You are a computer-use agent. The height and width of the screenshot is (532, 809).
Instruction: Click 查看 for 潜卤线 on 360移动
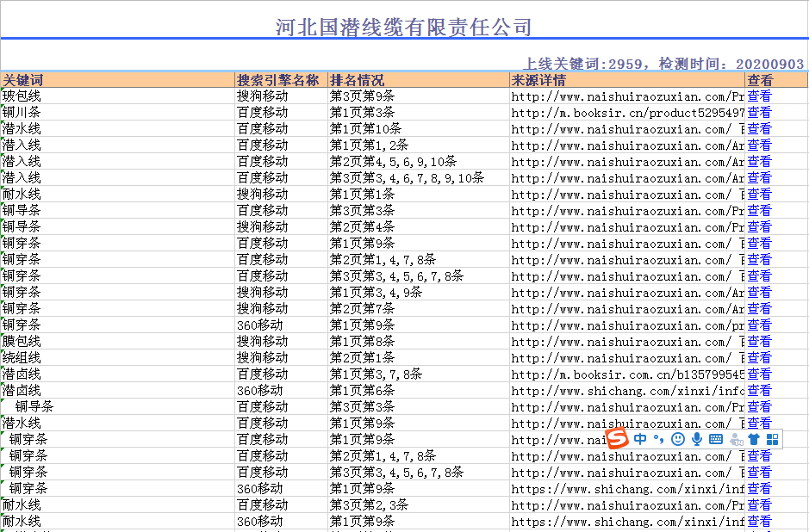click(759, 390)
